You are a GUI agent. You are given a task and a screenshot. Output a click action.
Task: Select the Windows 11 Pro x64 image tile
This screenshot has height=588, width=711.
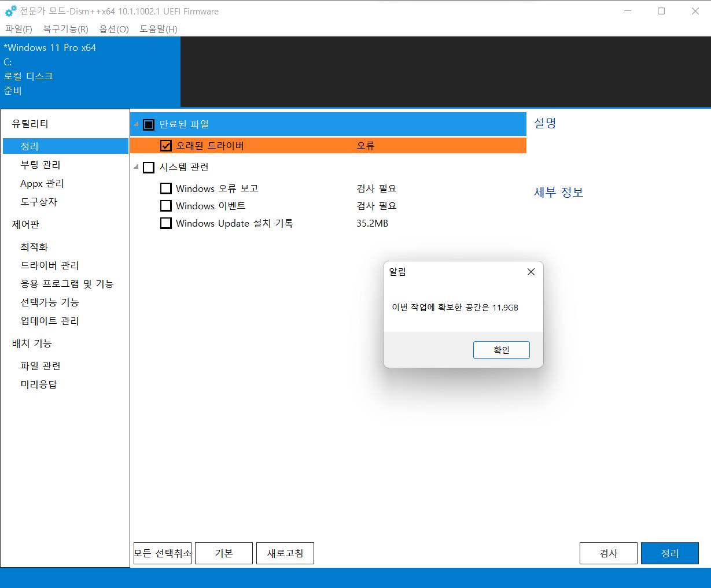tap(90, 72)
